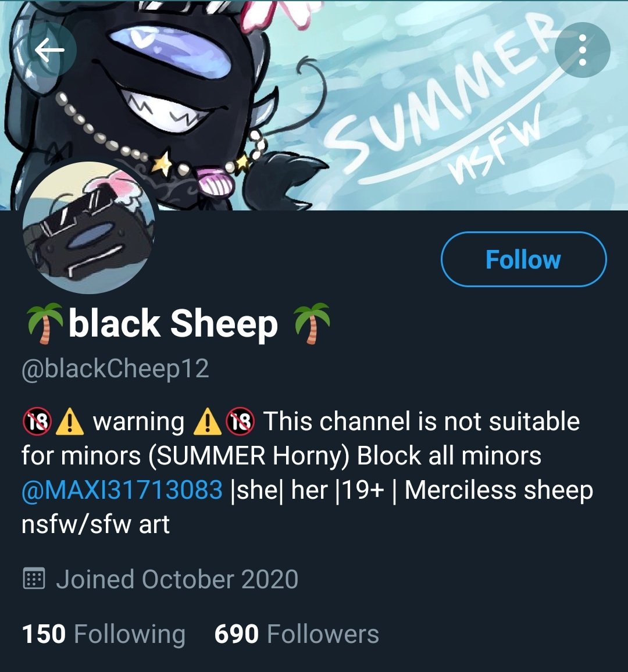The width and height of the screenshot is (628, 672).
Task: Open the round profile avatar picture
Action: pyautogui.click(x=89, y=227)
